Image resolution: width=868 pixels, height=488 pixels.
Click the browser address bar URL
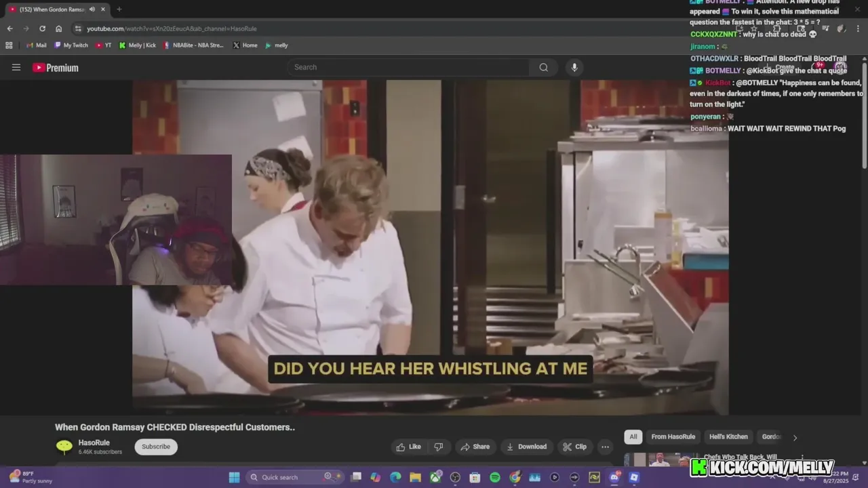point(172,28)
